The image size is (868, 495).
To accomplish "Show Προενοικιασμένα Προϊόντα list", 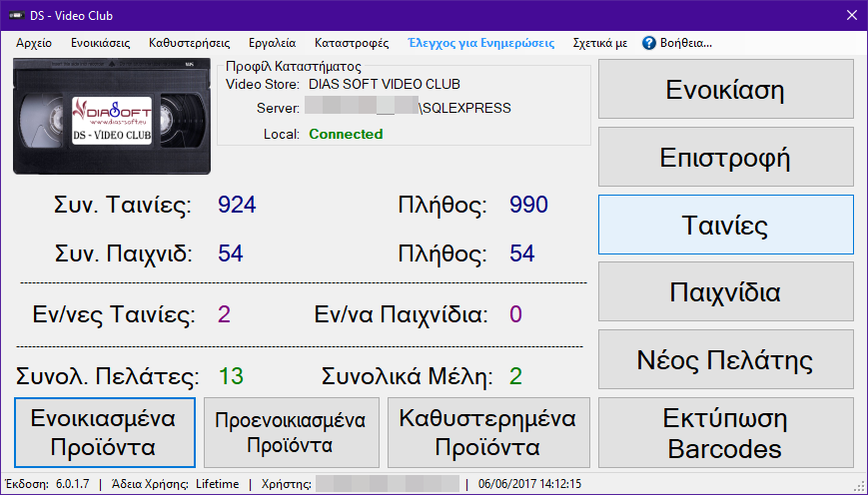I will tap(292, 432).
